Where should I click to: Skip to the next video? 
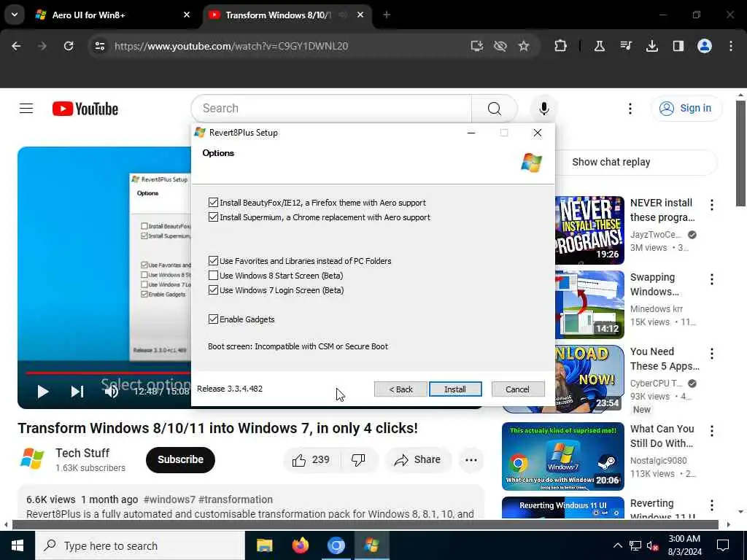click(77, 392)
